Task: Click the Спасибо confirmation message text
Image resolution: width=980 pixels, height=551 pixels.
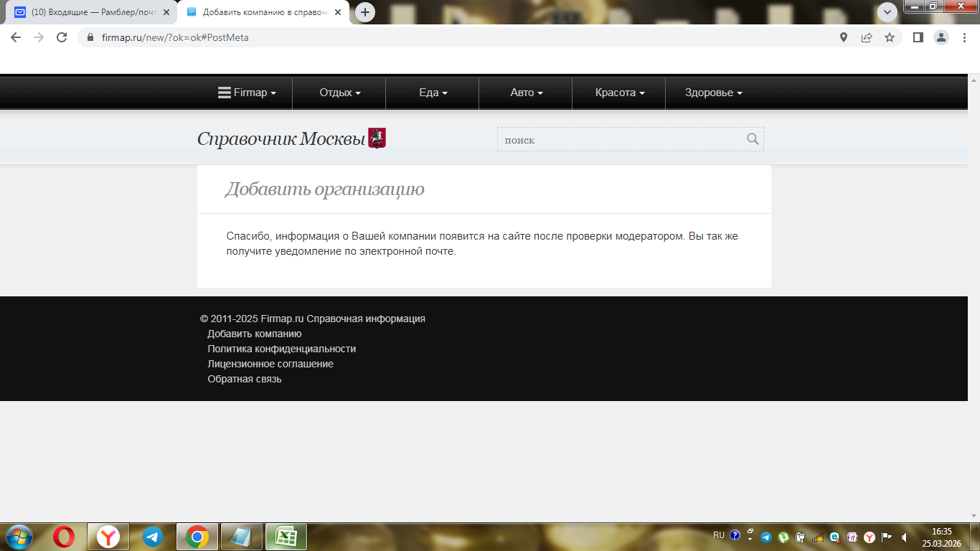Action: [482, 243]
